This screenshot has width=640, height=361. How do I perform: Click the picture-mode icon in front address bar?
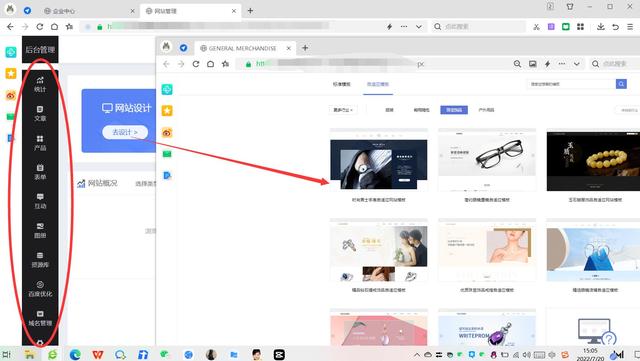[x=533, y=64]
